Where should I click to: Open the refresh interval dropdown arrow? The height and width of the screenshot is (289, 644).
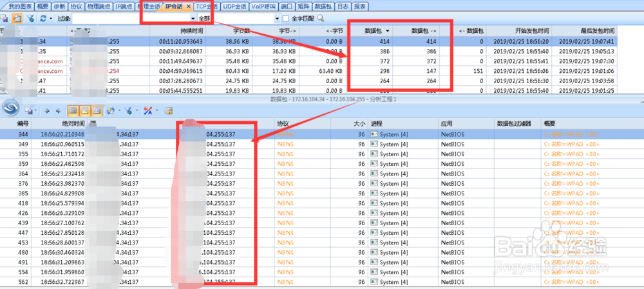click(x=50, y=19)
